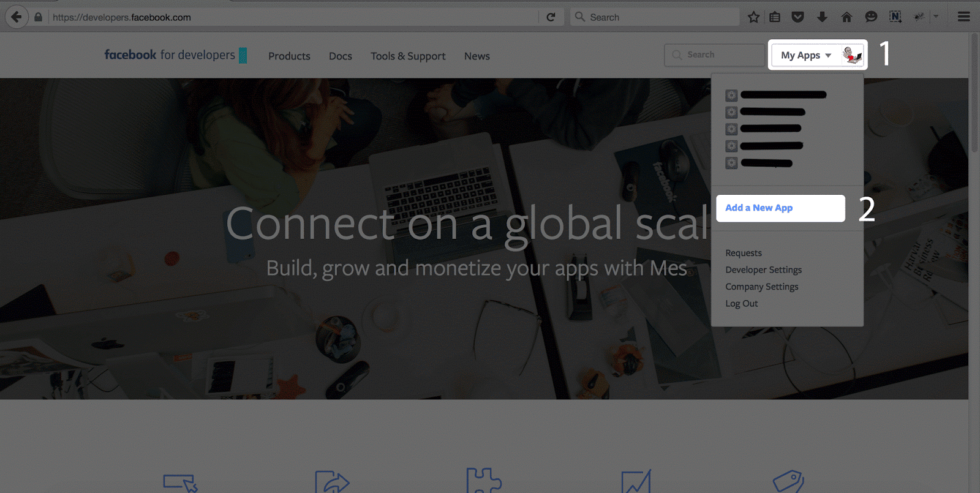
Task: Click the puzzle piece icon below hero
Action: [x=484, y=481]
